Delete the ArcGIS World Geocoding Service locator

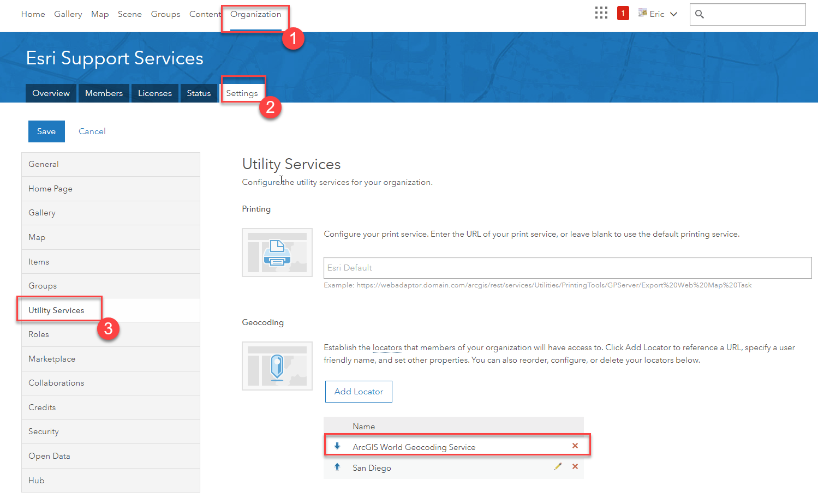coord(575,446)
